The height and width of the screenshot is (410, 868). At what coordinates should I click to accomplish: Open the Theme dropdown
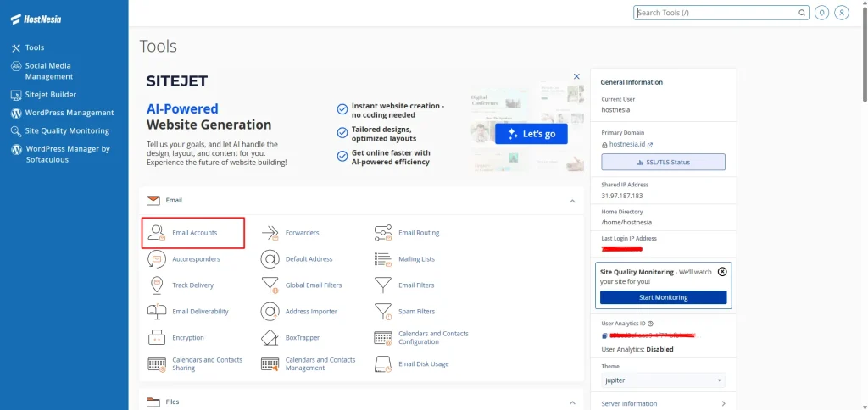click(x=663, y=380)
